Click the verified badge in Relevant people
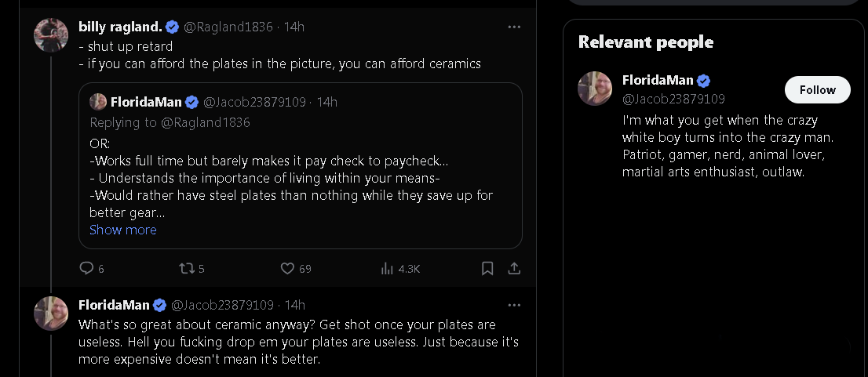The height and width of the screenshot is (377, 868). (x=703, y=81)
